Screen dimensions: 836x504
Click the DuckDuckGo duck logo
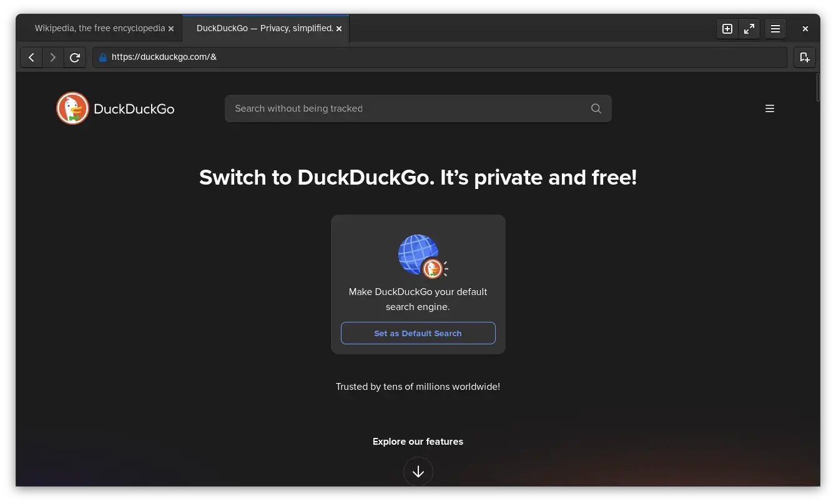[73, 109]
